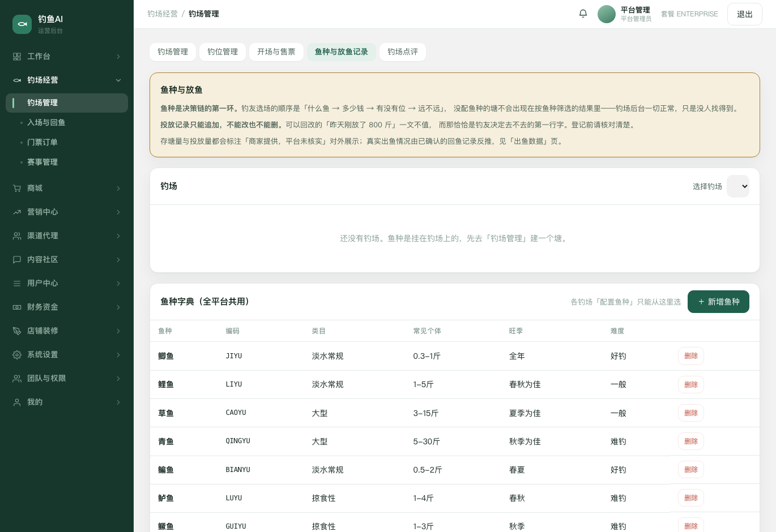The width and height of the screenshot is (776, 532).
Task: Delete the 鲫鱼 row
Action: tap(691, 356)
